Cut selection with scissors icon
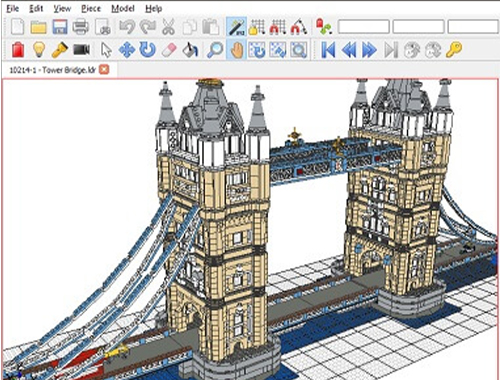Viewport: 500px width, 380px height. [x=168, y=27]
